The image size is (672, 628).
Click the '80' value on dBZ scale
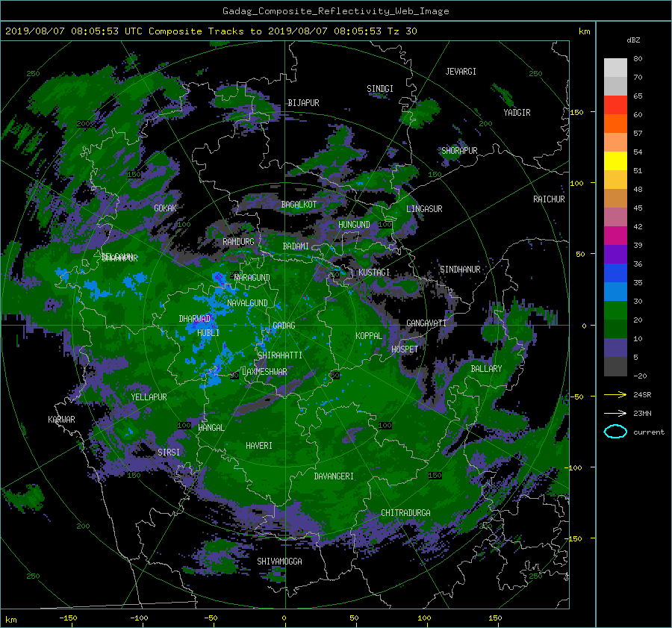click(638, 59)
